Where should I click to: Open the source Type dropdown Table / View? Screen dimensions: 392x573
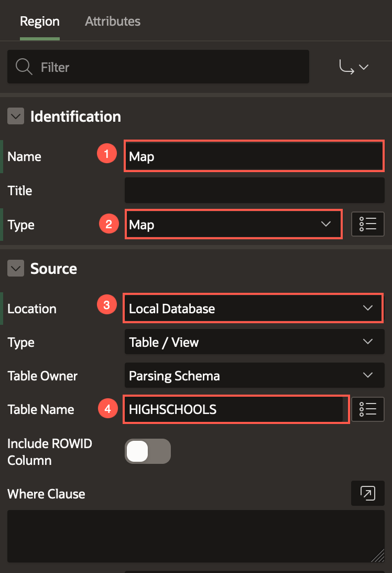click(254, 342)
